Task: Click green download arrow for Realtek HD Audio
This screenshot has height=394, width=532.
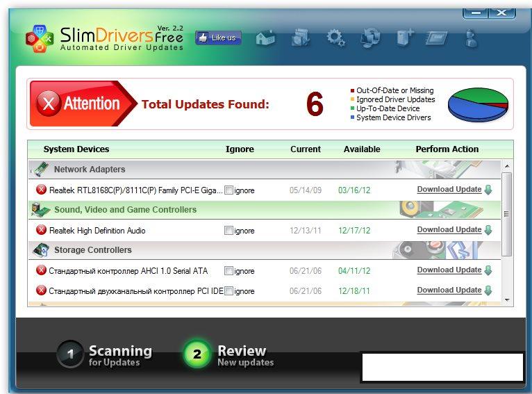Action: 488,230
